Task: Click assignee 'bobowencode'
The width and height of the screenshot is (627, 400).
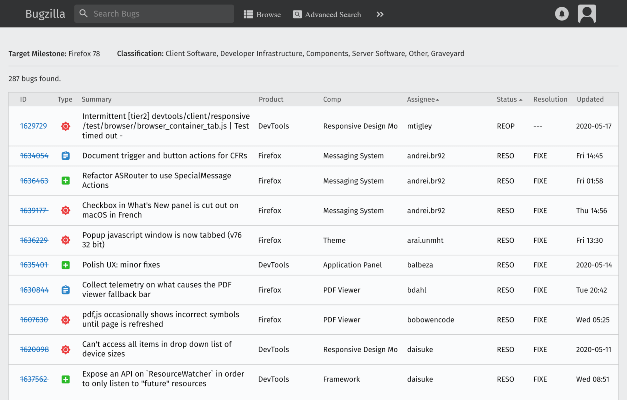Action: coord(431,320)
